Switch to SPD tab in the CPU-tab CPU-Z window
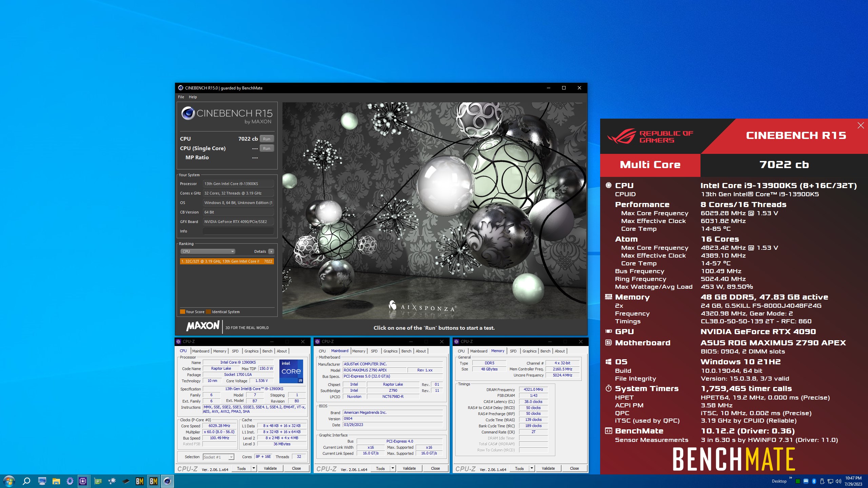 point(235,351)
